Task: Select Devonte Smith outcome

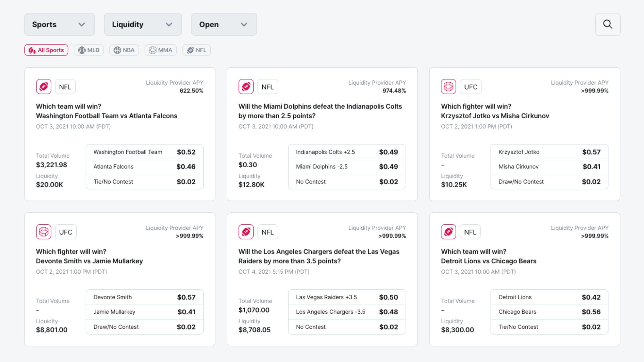Action: tap(145, 297)
